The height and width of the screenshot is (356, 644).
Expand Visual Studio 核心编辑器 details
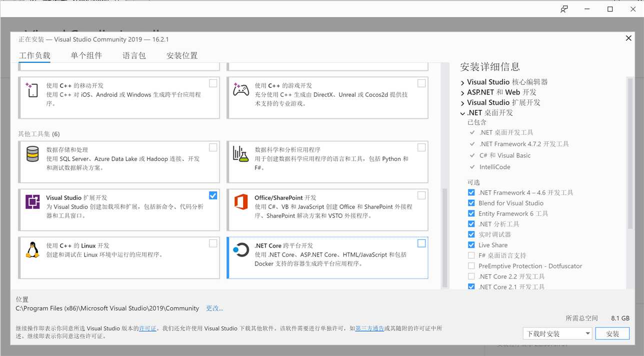[462, 82]
